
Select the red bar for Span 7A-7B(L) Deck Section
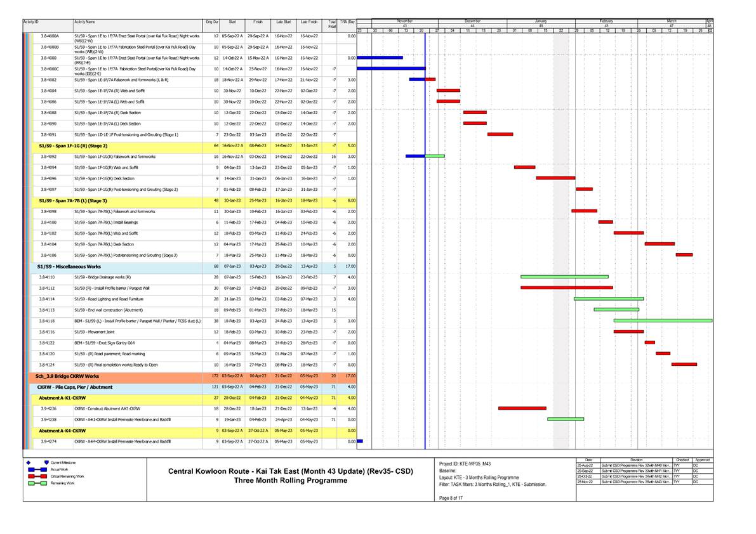pos(660,244)
